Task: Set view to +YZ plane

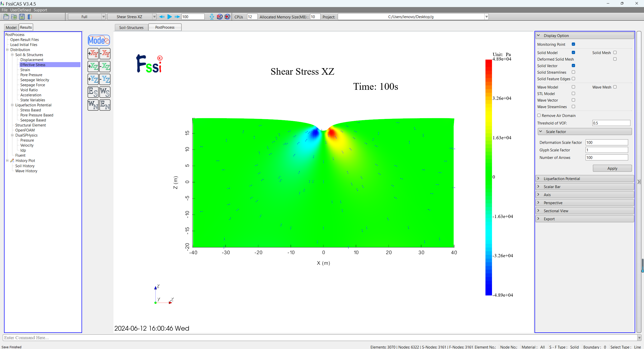Action: coord(93,79)
